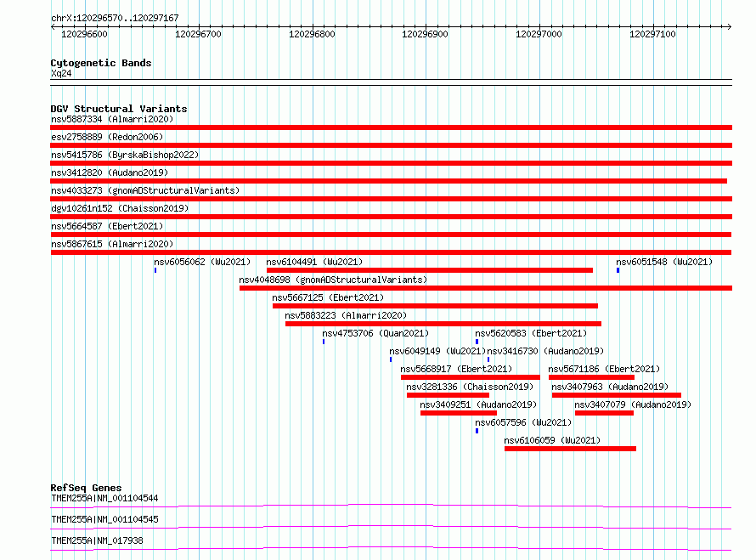This screenshot has height=560, width=756.
Task: Select the nsv6056062 (Wu2021) label
Action: pos(202,262)
